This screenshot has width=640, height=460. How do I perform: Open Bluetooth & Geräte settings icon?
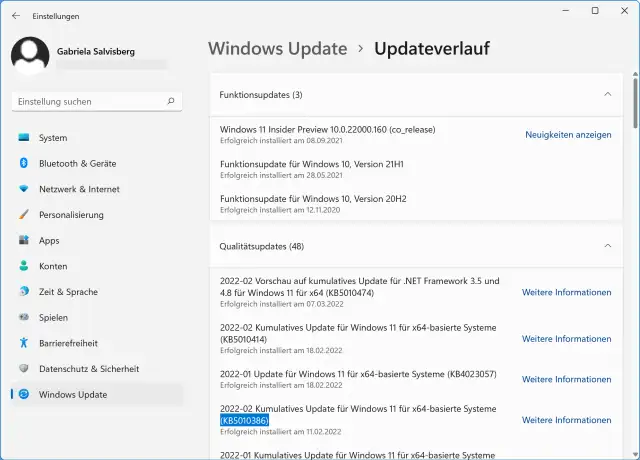[23, 163]
